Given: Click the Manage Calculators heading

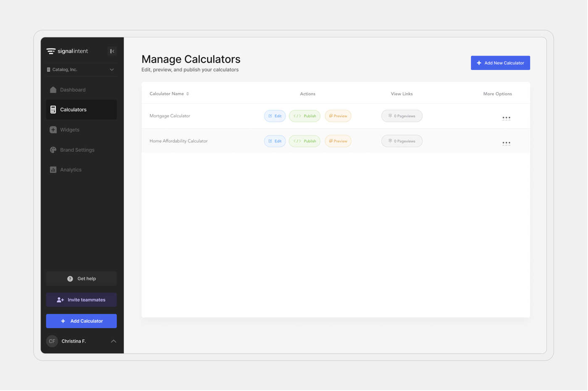Looking at the screenshot, I should [x=191, y=59].
